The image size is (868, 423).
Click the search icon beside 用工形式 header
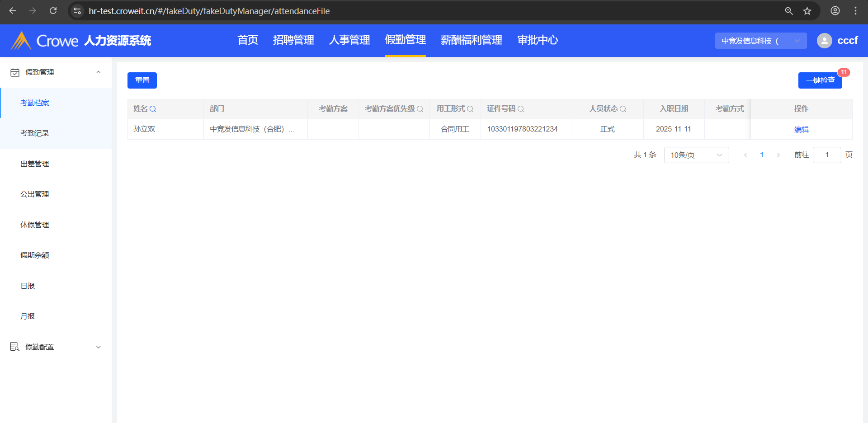tap(470, 109)
